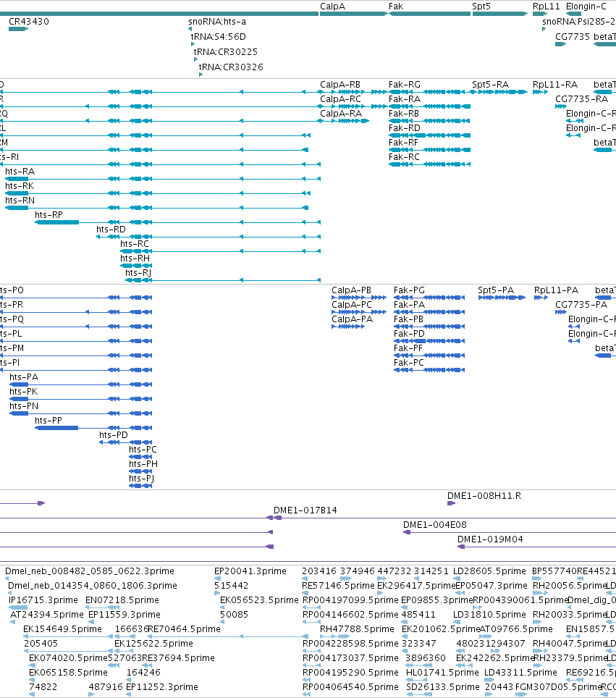Image resolution: width=616 pixels, height=698 pixels.
Task: Select hts-RD transcript label
Action: pyautogui.click(x=111, y=230)
